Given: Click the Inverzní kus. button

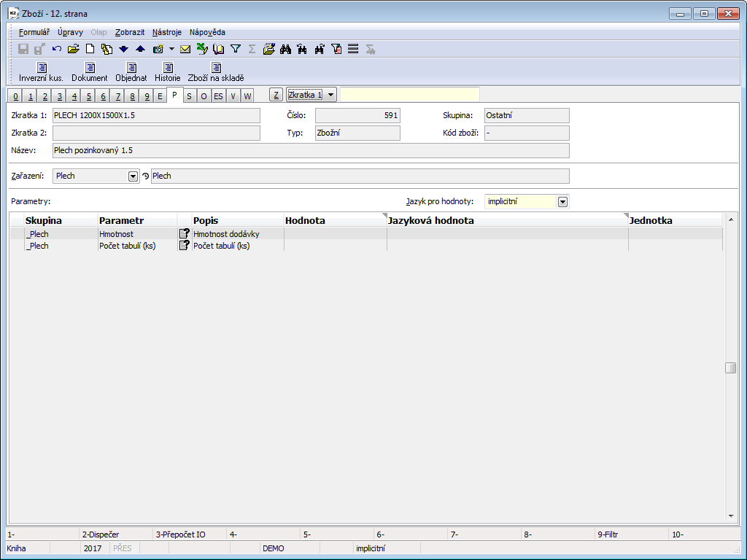Looking at the screenshot, I should 41,72.
